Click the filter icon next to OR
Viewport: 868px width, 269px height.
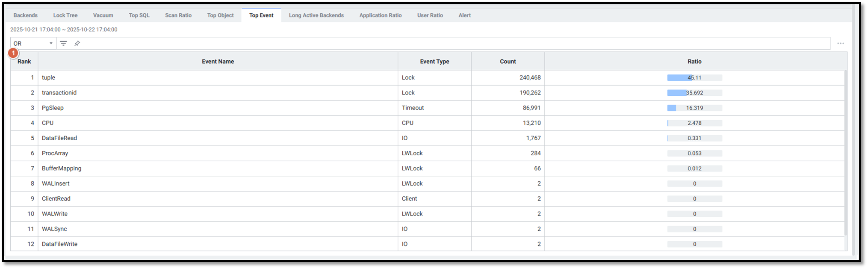click(63, 43)
